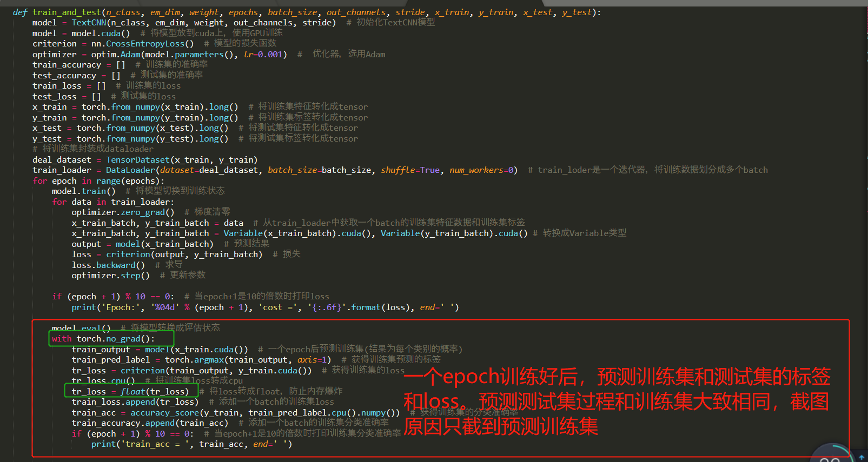Click the 'criterion = nn.CrossEntropyLoss()' line
Screen dimensions: 868x462
click(x=154, y=44)
